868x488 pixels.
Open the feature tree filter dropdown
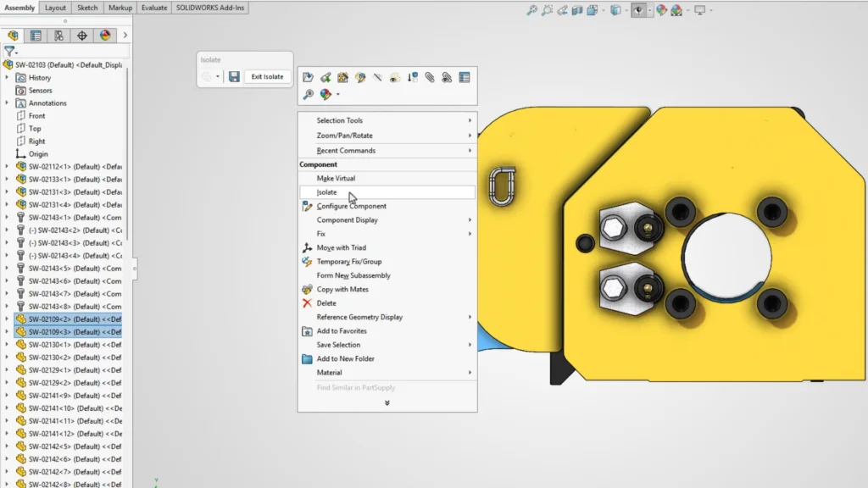pyautogui.click(x=10, y=52)
